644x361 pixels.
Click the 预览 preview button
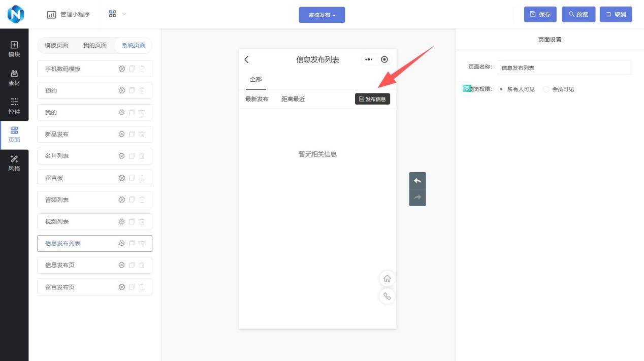(578, 14)
